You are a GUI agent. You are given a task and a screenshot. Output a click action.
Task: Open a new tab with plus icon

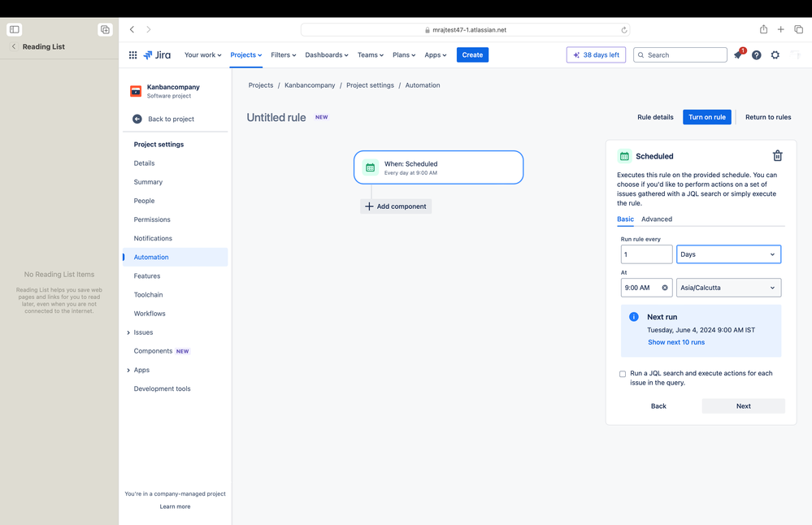[x=780, y=29]
